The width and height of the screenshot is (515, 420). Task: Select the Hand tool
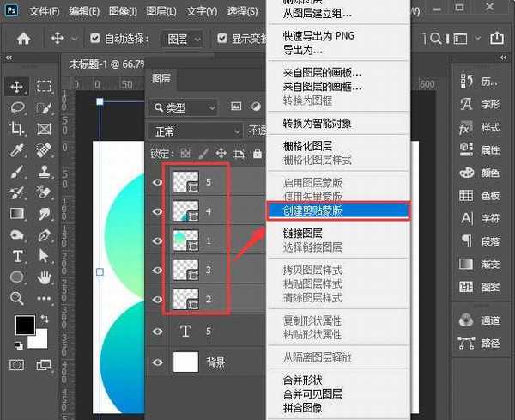pos(43,277)
